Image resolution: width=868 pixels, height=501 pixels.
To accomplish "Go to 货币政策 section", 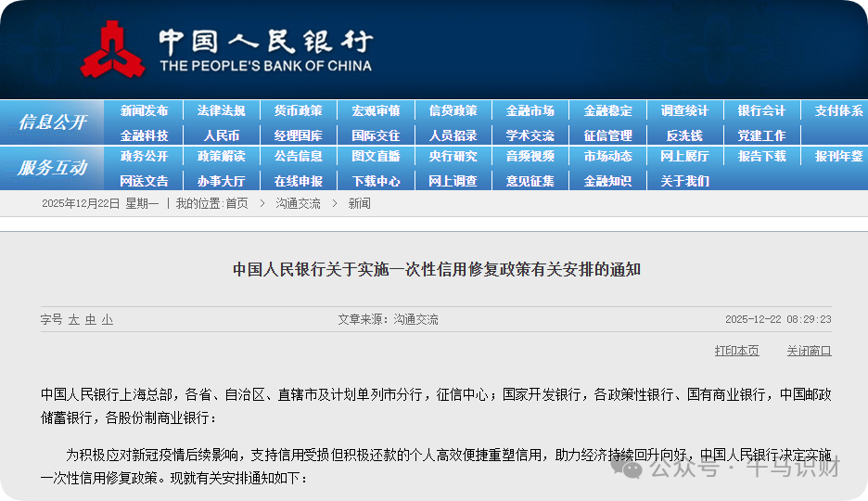I will pos(299,110).
